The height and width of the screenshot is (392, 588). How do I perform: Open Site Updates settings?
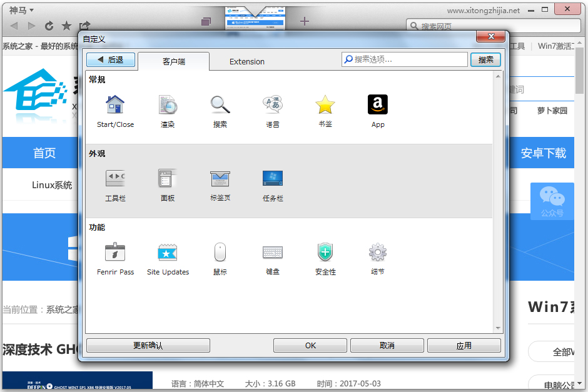(168, 252)
